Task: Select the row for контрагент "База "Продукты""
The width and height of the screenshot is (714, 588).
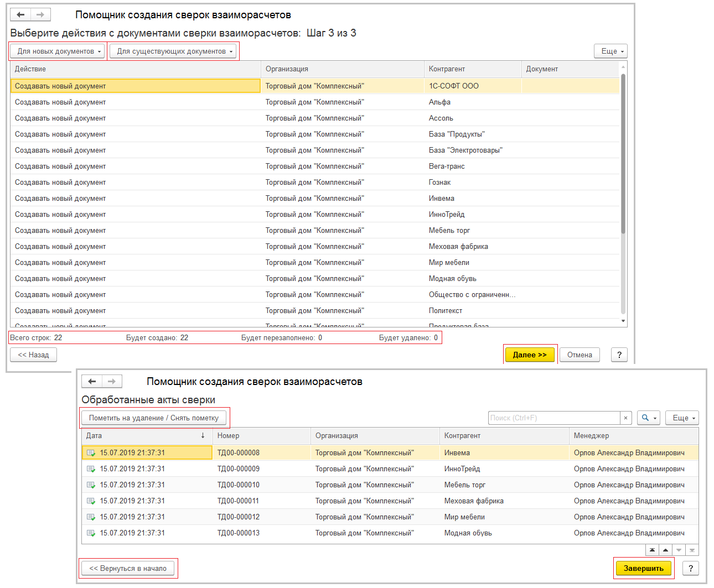Action: 315,134
